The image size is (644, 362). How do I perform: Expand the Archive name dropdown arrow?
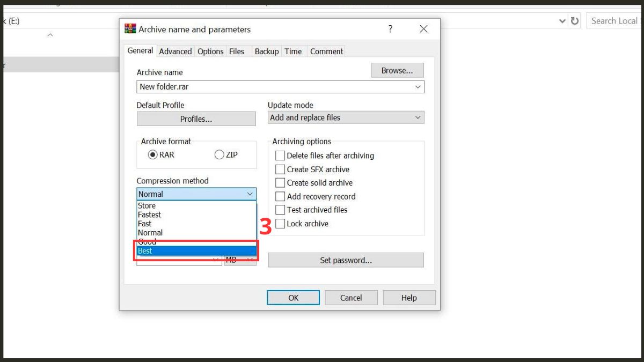pos(418,87)
